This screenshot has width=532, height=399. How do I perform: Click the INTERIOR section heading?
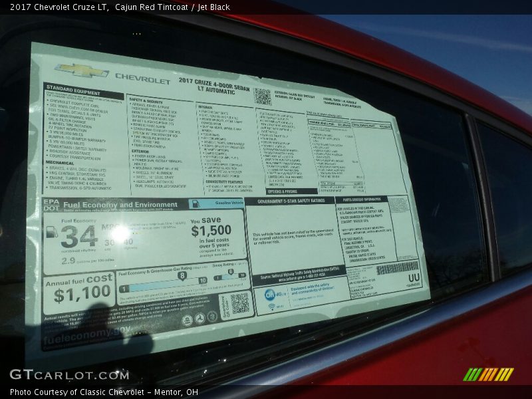[205, 107]
